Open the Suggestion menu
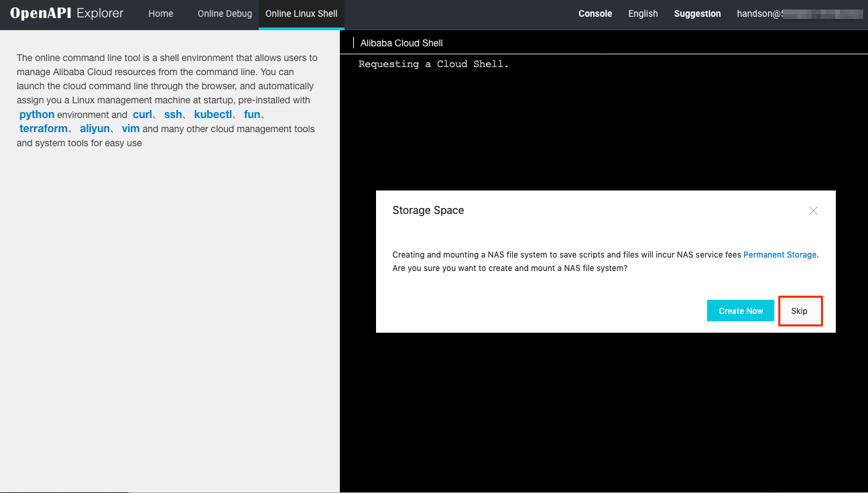Image resolution: width=868 pixels, height=493 pixels. pyautogui.click(x=697, y=13)
